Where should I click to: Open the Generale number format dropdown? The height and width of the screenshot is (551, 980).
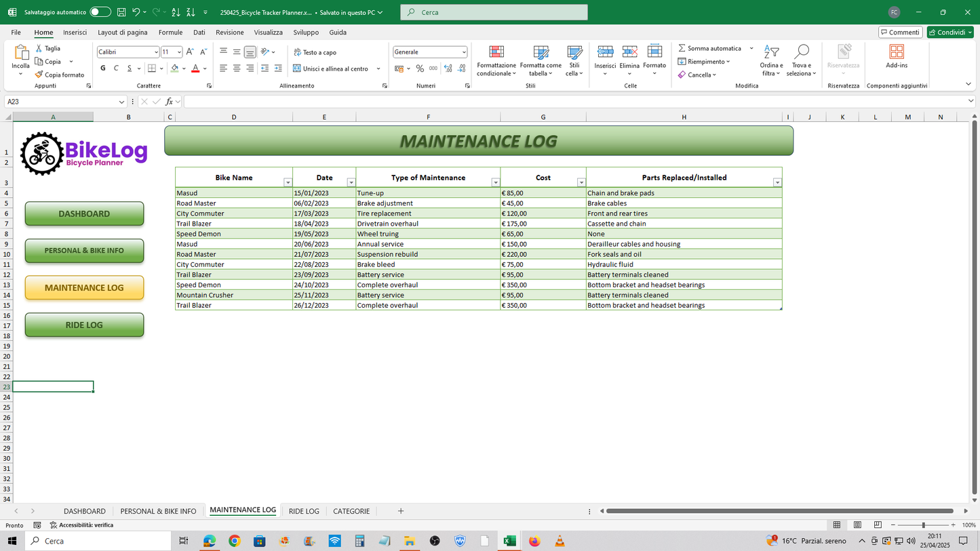[x=464, y=52]
